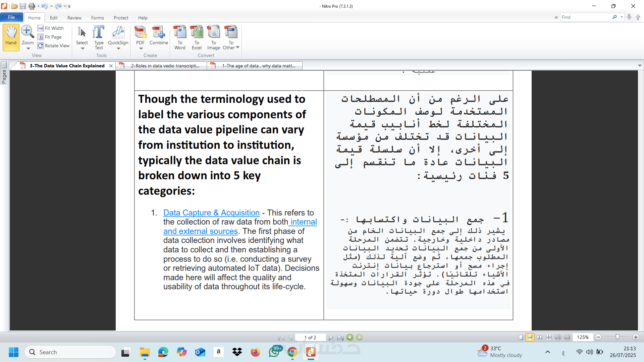The width and height of the screenshot is (644, 362).
Task: Click the zoom slider handle
Action: [617, 337]
